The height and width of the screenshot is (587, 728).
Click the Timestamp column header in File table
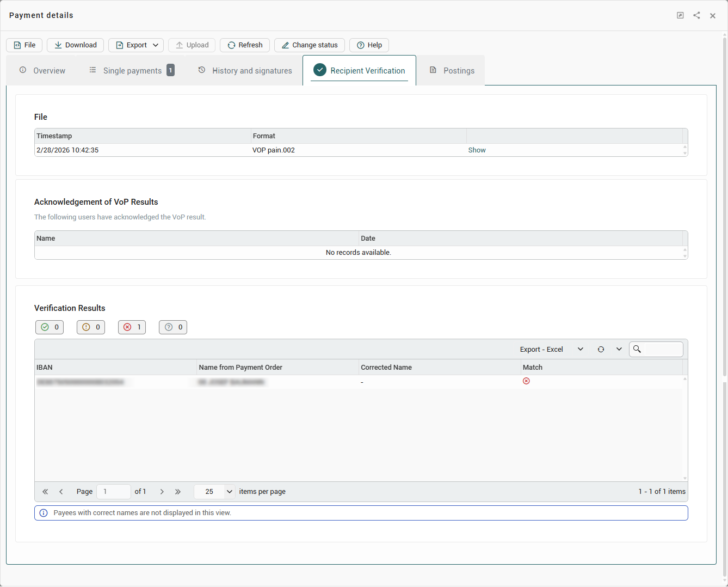point(143,136)
